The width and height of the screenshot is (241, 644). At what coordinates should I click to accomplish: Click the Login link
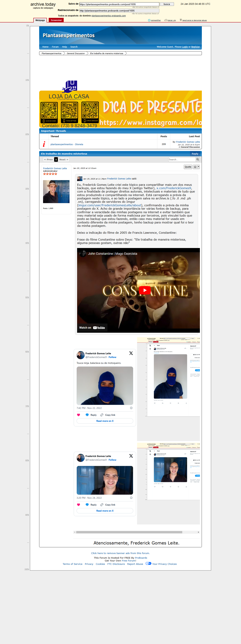[185, 47]
